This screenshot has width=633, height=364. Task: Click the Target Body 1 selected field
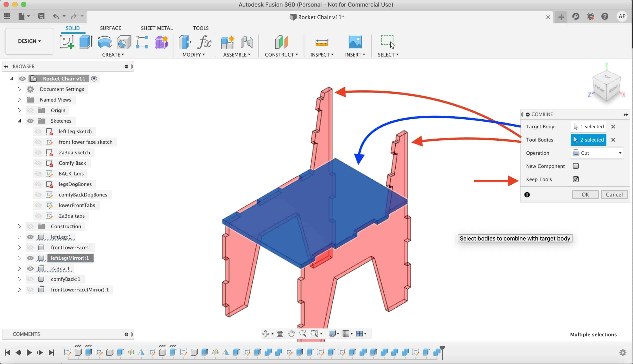[x=589, y=127]
